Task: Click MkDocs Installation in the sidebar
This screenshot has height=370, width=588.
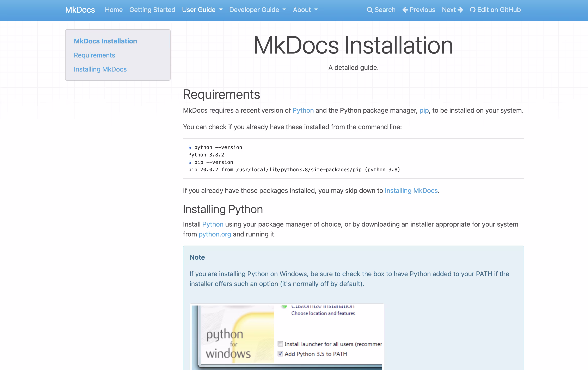Action: 105,41
